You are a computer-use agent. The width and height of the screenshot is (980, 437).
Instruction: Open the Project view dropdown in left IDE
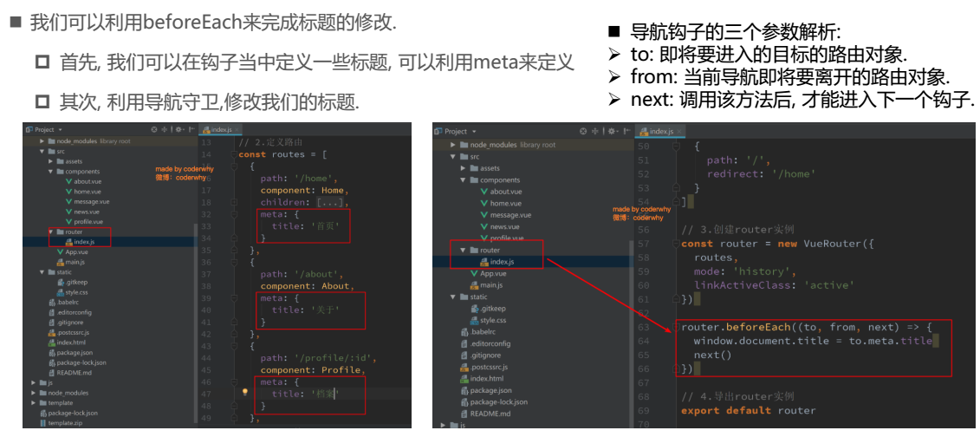61,129
